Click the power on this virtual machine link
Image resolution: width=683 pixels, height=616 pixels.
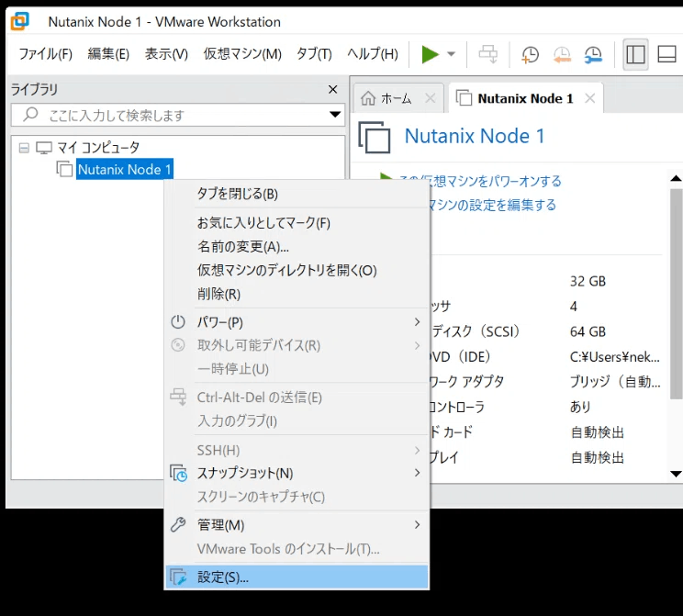point(480,181)
